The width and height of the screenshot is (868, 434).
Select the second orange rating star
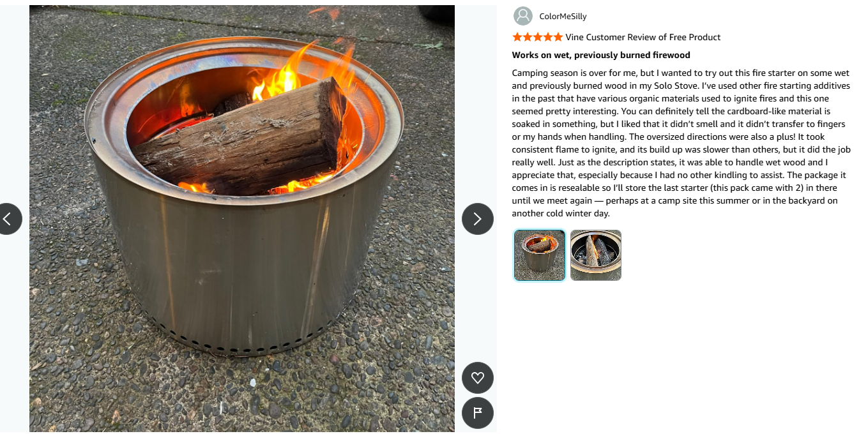point(528,37)
